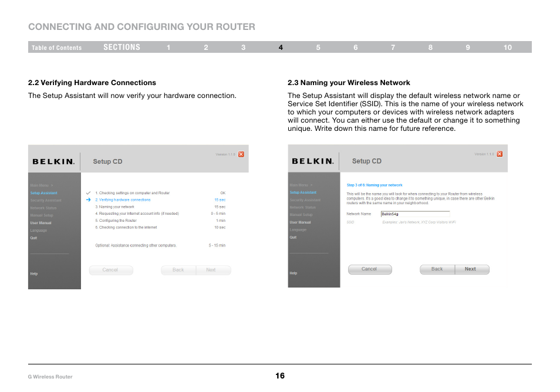Click Next in naming network window
The width and height of the screenshot is (560, 392).
(x=472, y=269)
